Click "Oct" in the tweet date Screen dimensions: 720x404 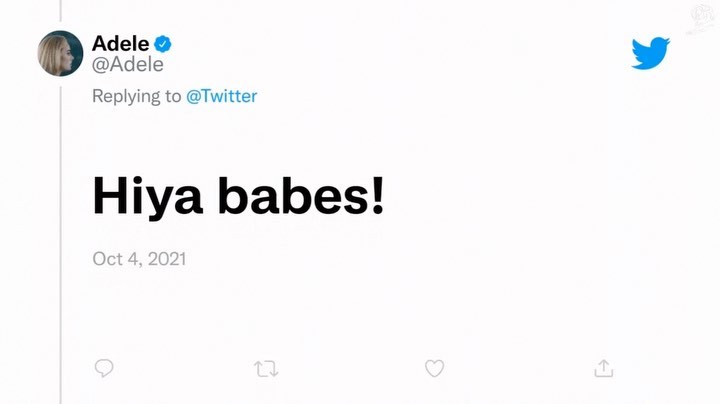(x=107, y=258)
